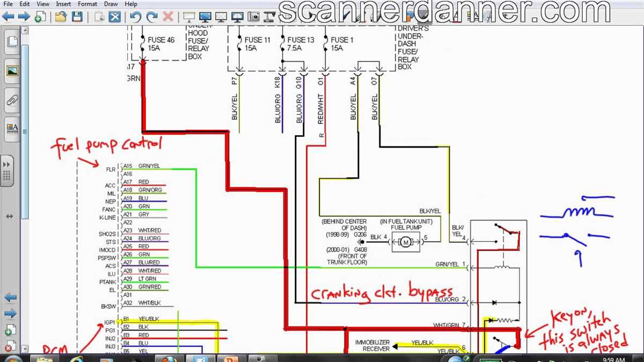Click the Windows Start button
This screenshot has width=644, height=362.
12,358
